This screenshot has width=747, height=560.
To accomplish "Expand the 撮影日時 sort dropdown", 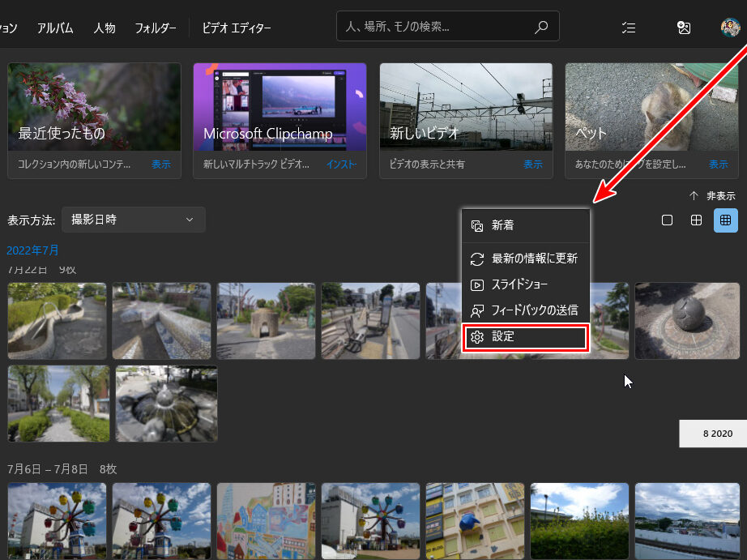I will click(x=134, y=220).
